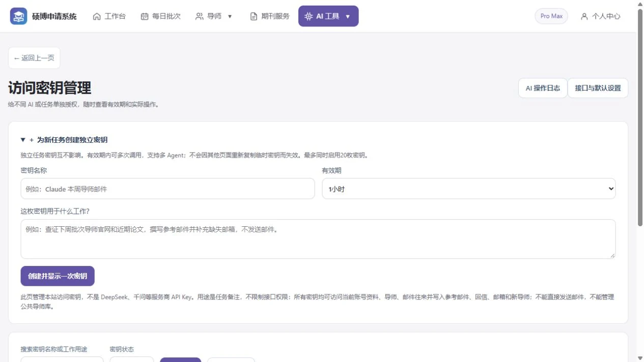Open 接口与默认设置 settings

coord(598,88)
